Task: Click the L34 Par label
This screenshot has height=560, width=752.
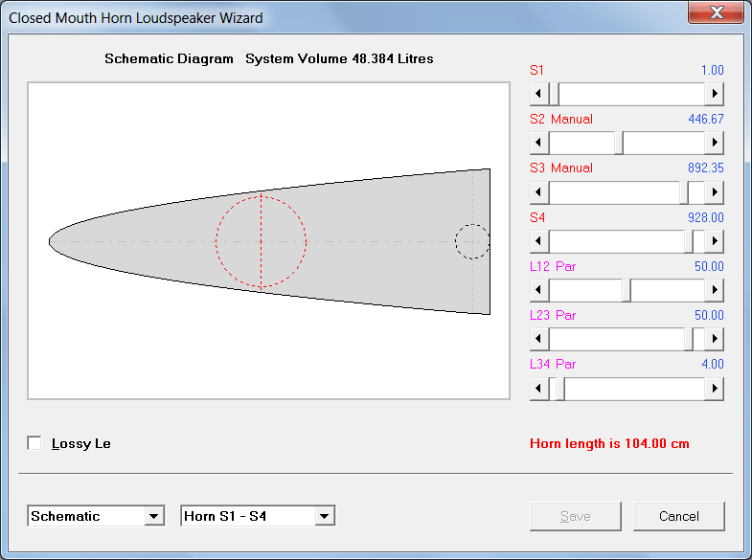Action: tap(553, 364)
